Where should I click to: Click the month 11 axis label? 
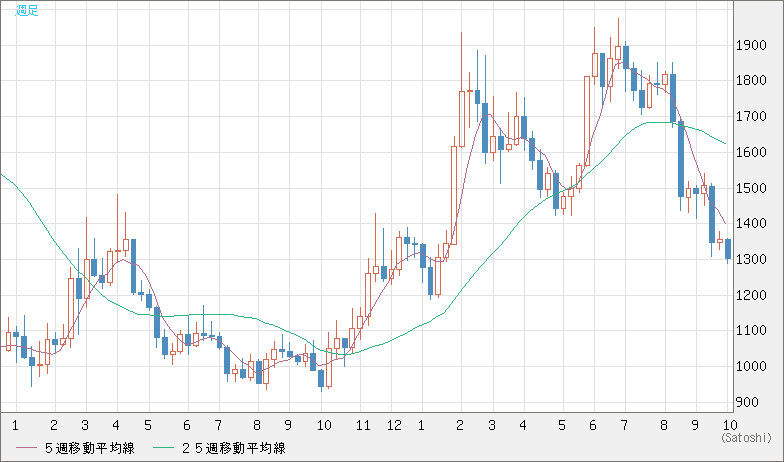[363, 426]
